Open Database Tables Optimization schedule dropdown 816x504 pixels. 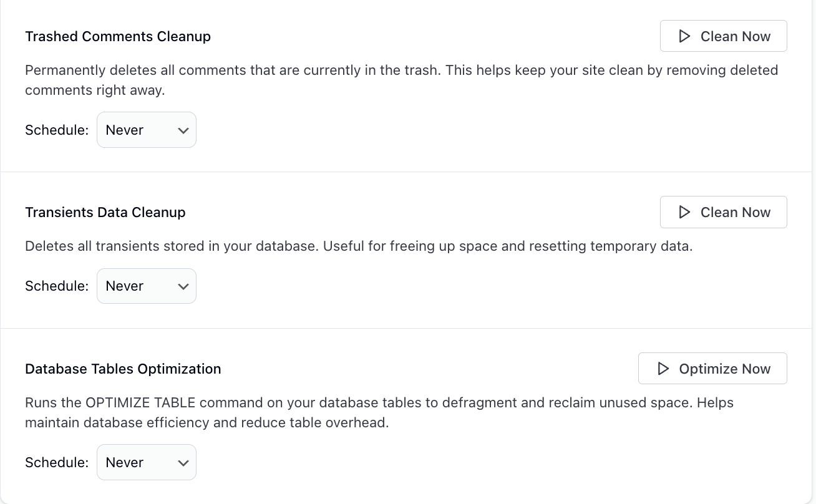pyautogui.click(x=146, y=462)
